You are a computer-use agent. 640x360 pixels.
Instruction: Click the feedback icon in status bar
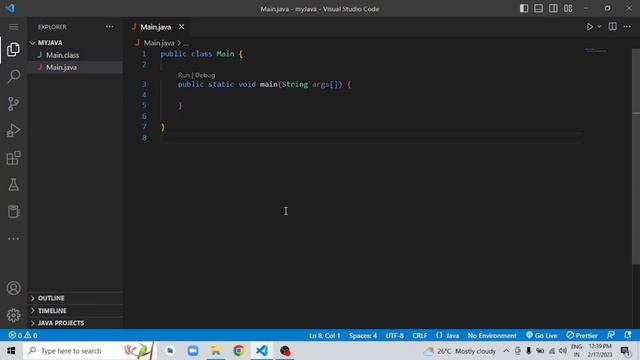611,335
